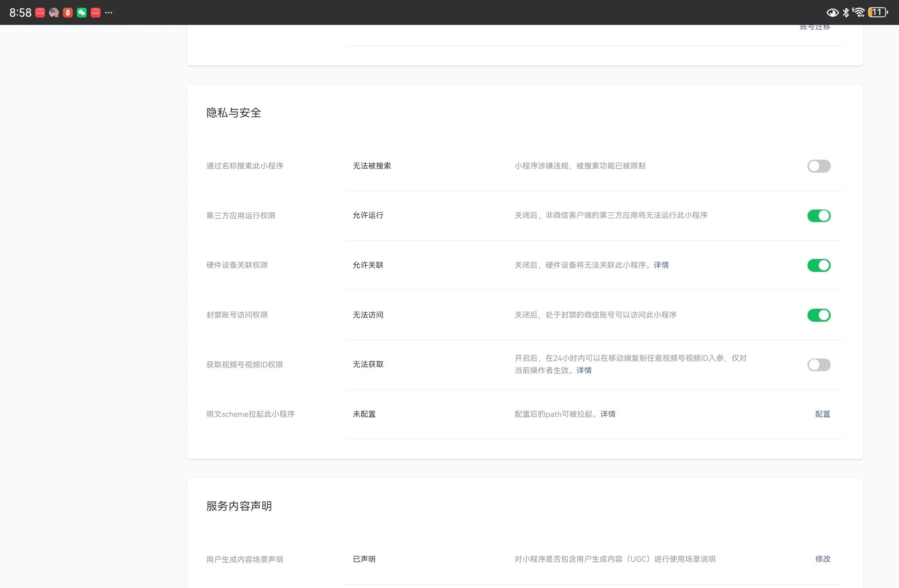The width and height of the screenshot is (899, 588).
Task: Switch off the 封禁账号访问权限 toggle
Action: coord(818,315)
